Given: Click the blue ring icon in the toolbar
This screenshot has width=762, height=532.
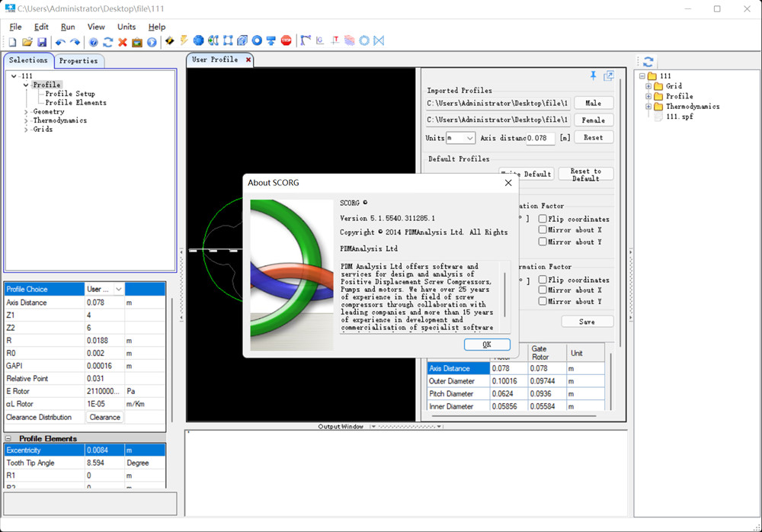Looking at the screenshot, I should (257, 41).
